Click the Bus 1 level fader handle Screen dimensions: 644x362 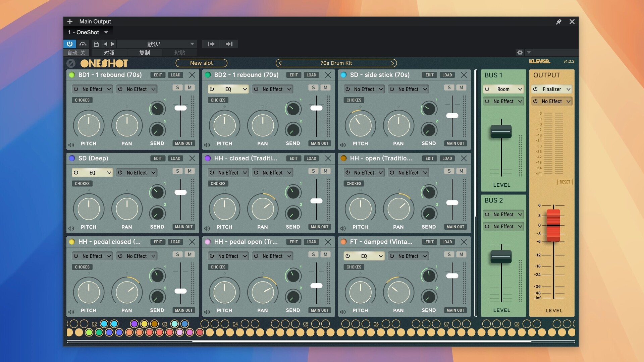[501, 132]
